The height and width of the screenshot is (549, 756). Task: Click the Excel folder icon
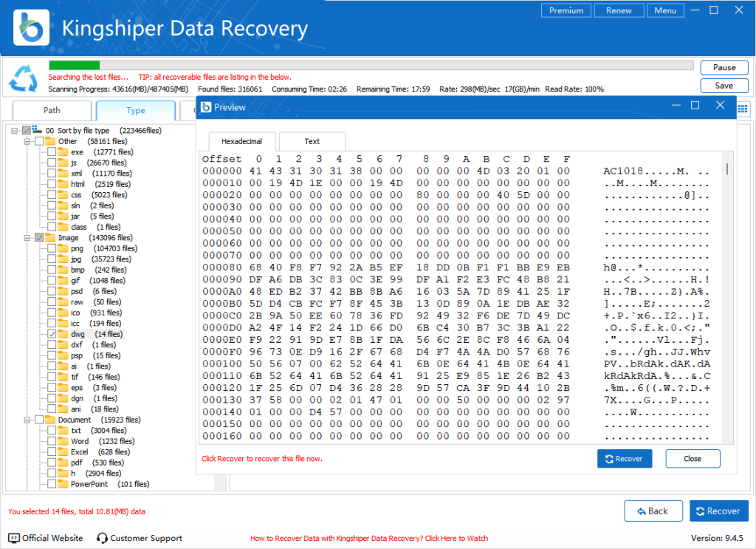(x=63, y=452)
